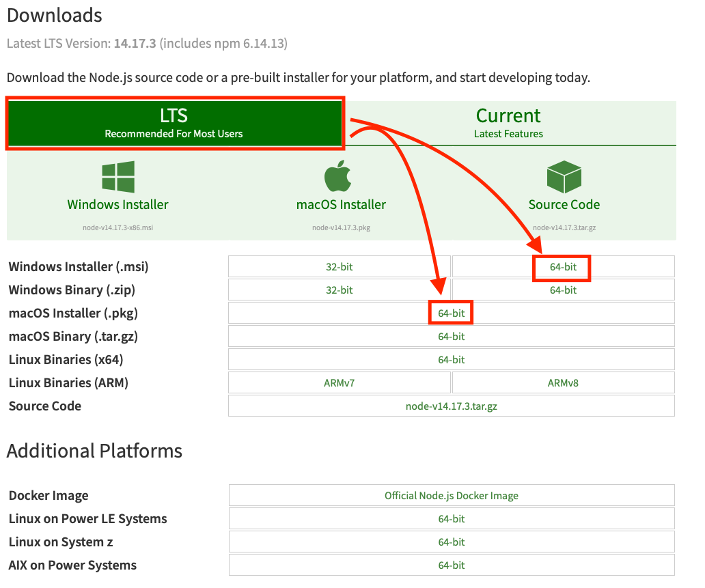Viewport: 705px width, 588px height.
Task: Download the macOS Installer 64-bit pkg
Action: (450, 313)
